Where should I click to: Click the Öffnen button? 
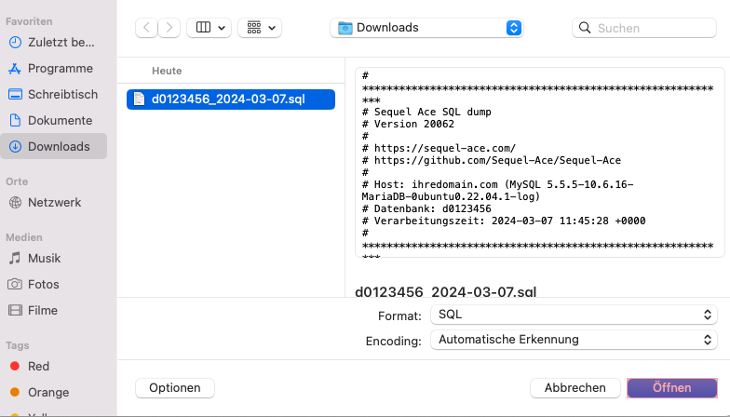click(672, 388)
